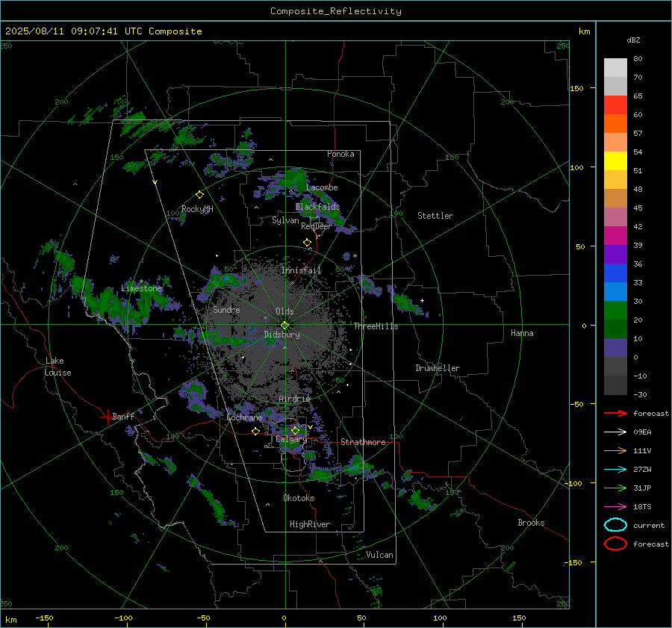672x628 pixels.
Task: Click the yellow radar-center diamond near Olds
Action: (284, 326)
